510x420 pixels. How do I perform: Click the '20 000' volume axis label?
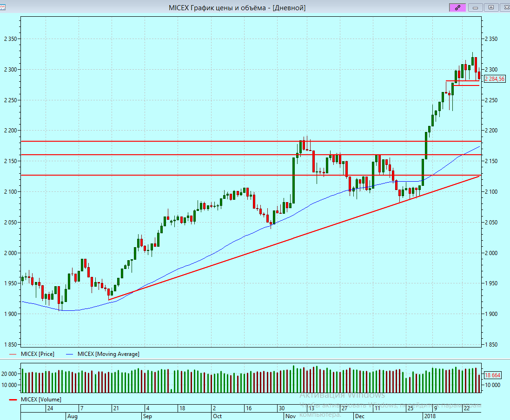(9, 374)
